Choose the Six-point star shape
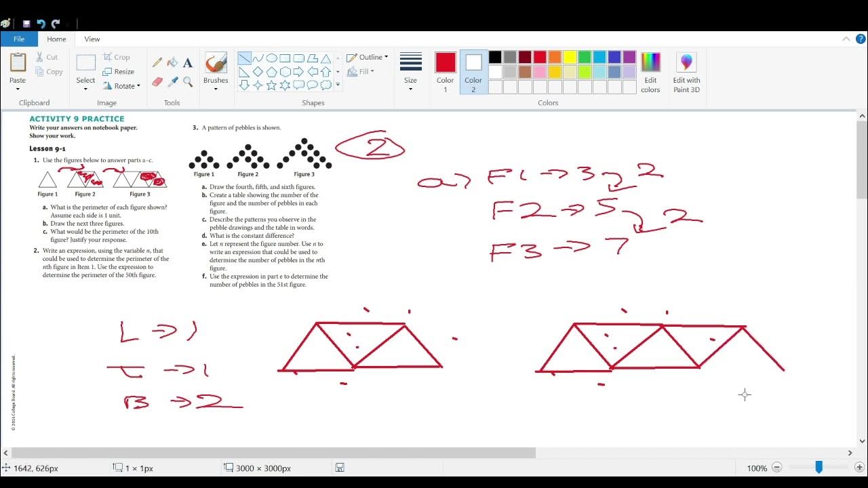 tap(285, 85)
